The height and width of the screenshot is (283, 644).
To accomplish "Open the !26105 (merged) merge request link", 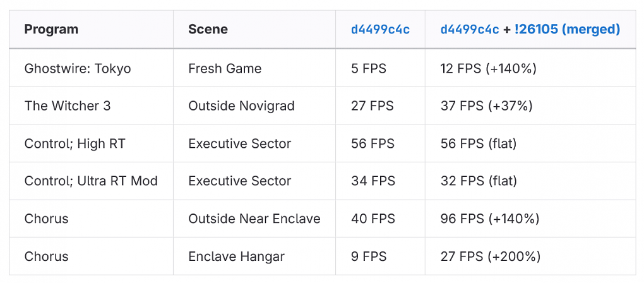I will click(567, 30).
